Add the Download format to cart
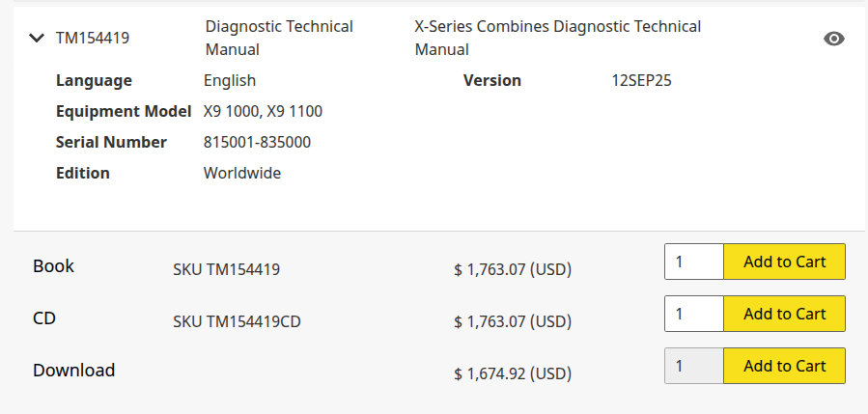868x414 pixels. (x=784, y=366)
